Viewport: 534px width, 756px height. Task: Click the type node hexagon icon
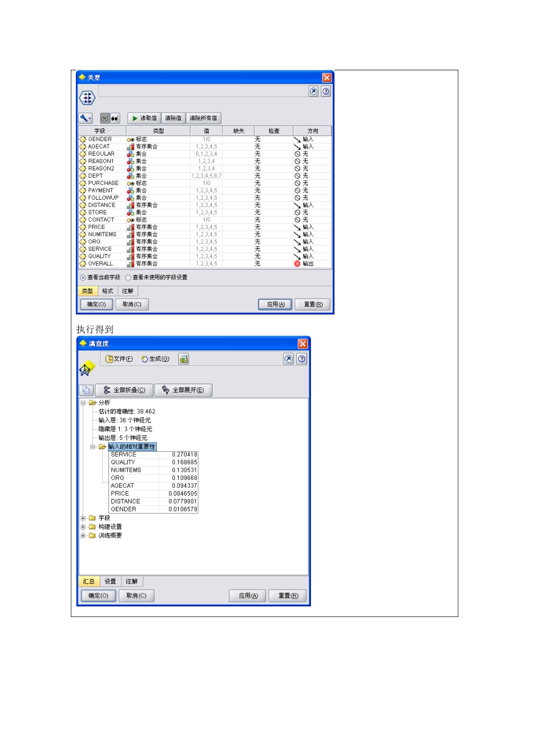pyautogui.click(x=87, y=98)
